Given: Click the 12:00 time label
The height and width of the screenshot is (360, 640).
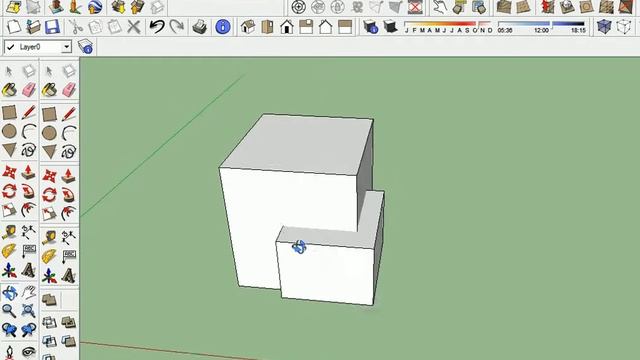Looking at the screenshot, I should pos(541,30).
